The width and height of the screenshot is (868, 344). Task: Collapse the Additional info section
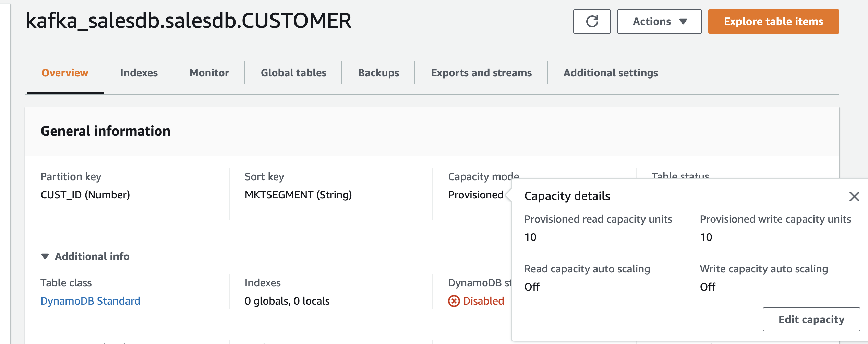[x=45, y=256]
